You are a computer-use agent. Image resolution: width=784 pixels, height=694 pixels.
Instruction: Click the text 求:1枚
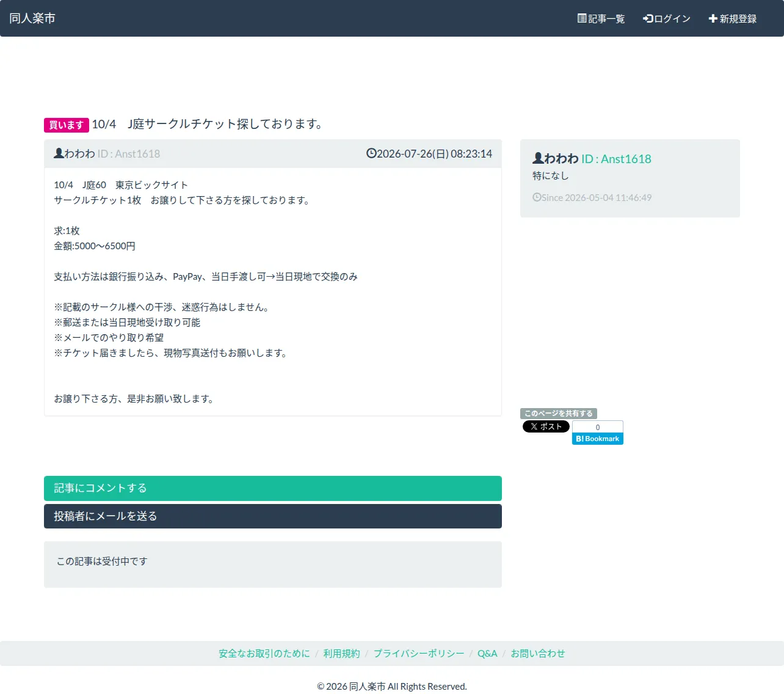tap(67, 231)
